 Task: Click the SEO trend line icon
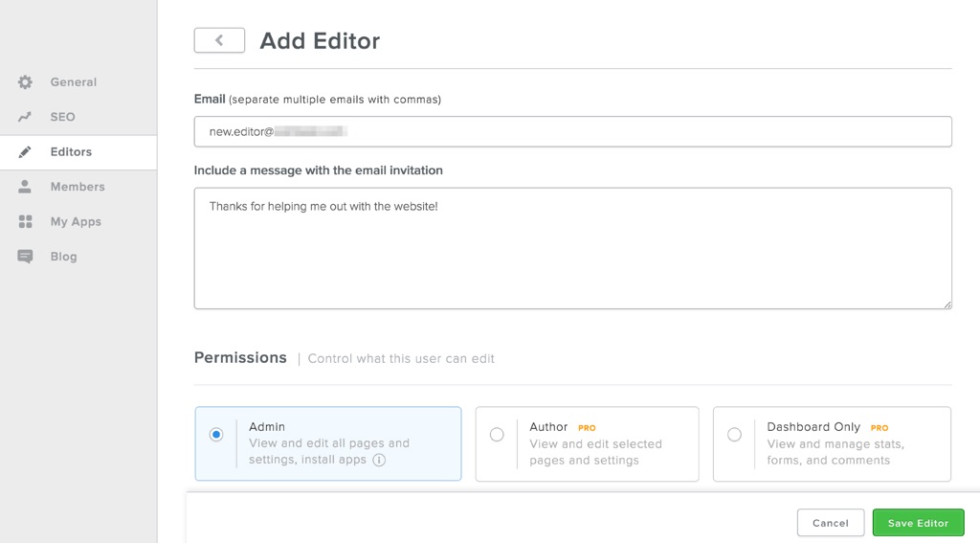tap(26, 117)
